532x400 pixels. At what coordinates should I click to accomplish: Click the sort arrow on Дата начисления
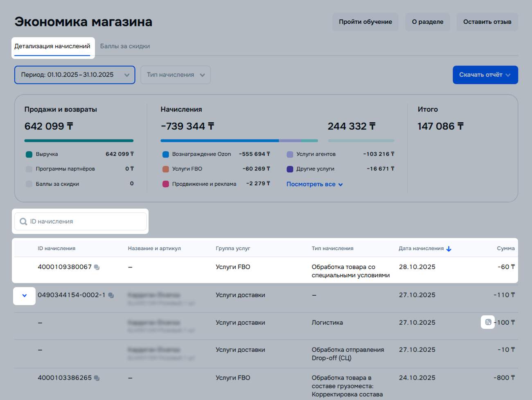[x=449, y=249]
